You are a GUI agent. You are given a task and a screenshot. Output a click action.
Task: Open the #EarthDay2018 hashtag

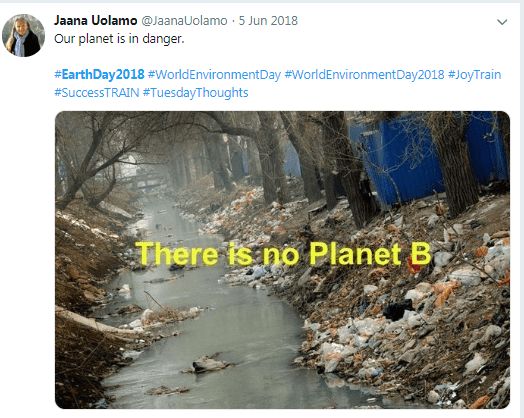99,74
